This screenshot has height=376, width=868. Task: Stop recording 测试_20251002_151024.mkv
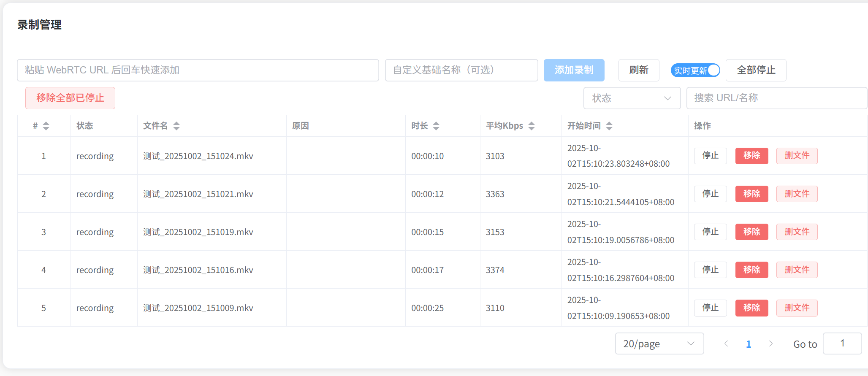710,156
